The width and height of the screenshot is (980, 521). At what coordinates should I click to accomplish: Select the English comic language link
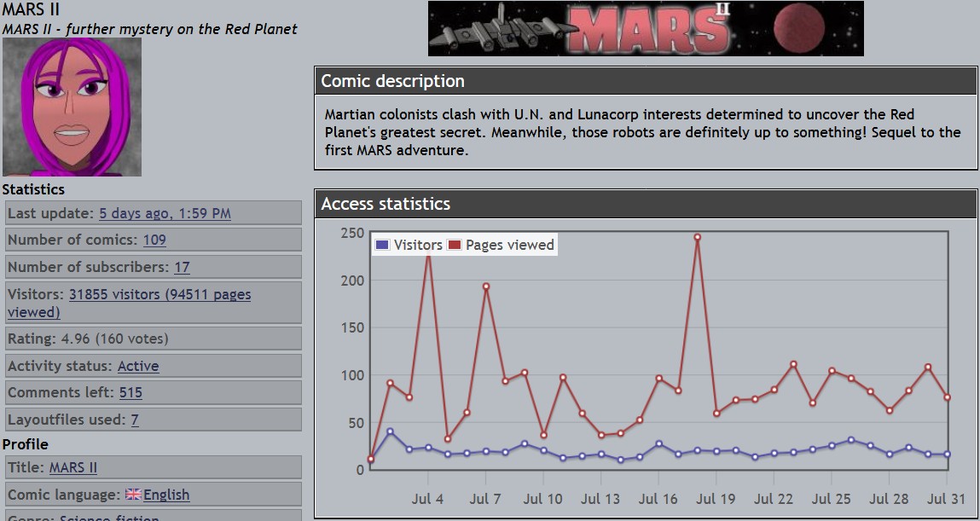click(x=166, y=495)
